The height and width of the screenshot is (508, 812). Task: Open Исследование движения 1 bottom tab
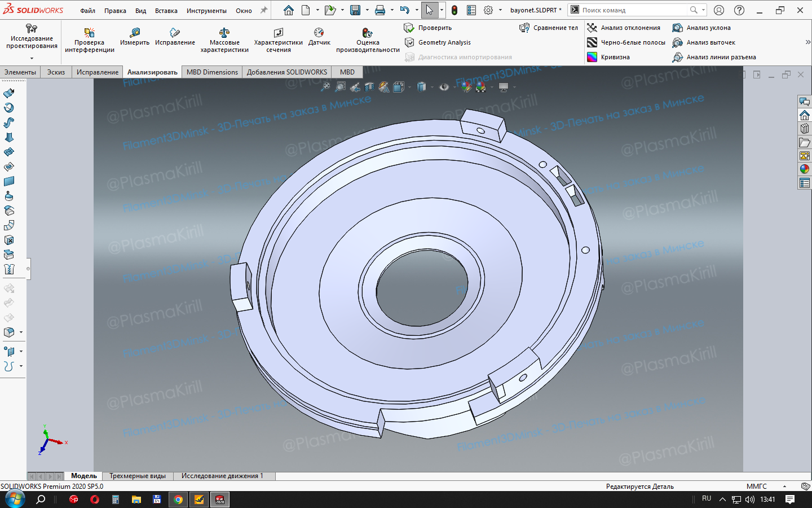click(x=222, y=476)
